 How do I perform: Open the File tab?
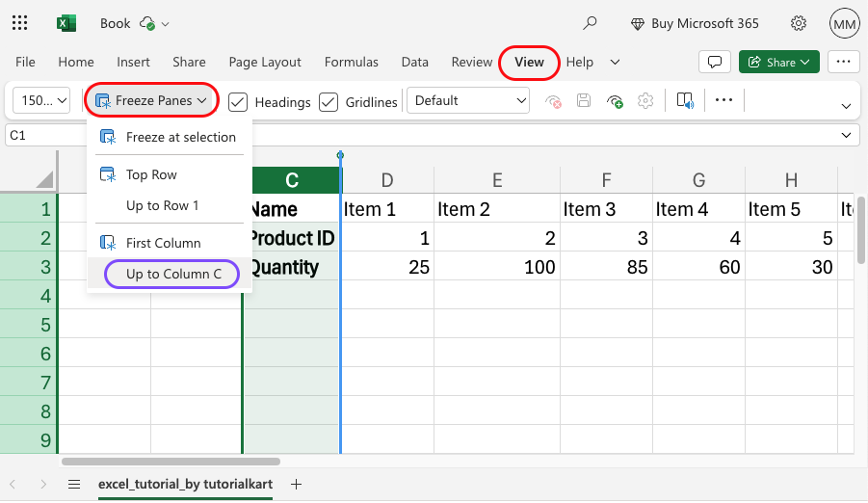pos(25,62)
